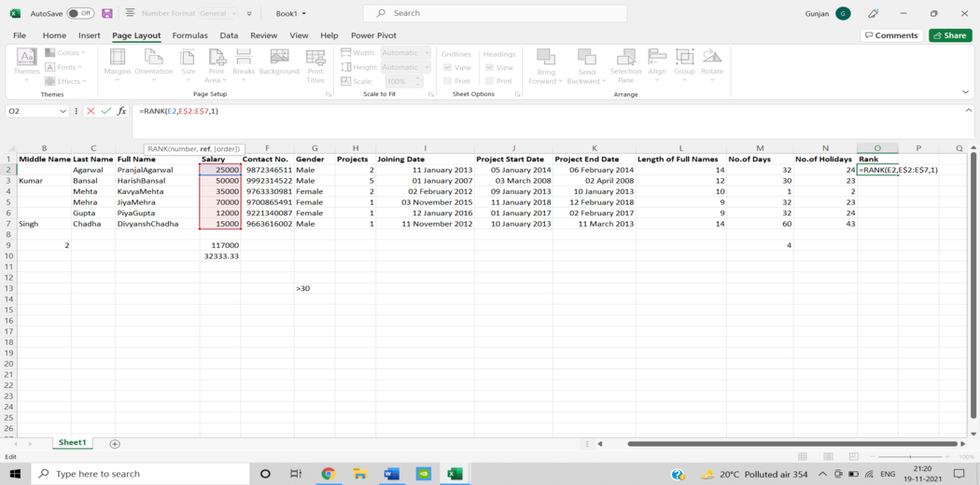This screenshot has height=485, width=980.
Task: Switch to the Formulas tab
Action: (190, 35)
